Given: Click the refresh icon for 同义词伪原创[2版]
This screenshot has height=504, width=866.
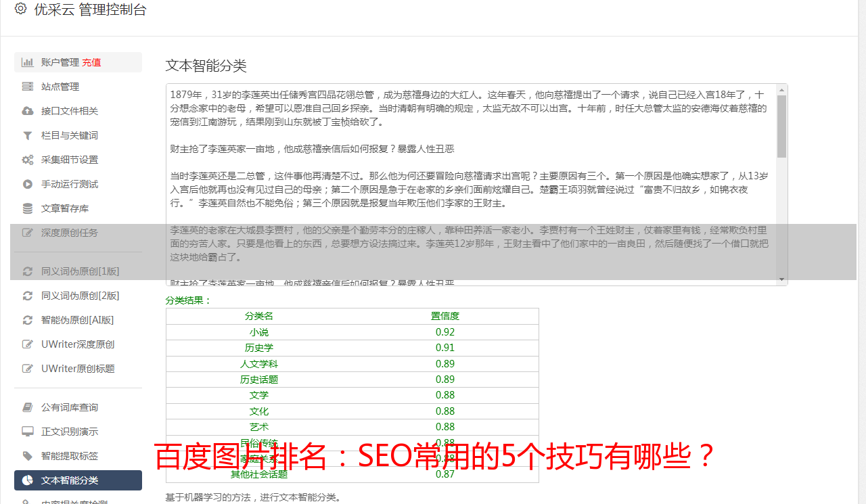Looking at the screenshot, I should (x=28, y=296).
